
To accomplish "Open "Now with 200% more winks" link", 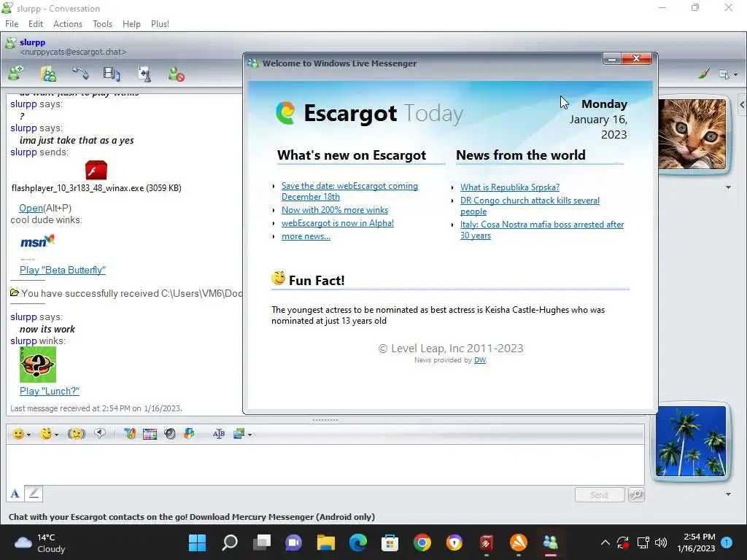I will coord(335,210).
